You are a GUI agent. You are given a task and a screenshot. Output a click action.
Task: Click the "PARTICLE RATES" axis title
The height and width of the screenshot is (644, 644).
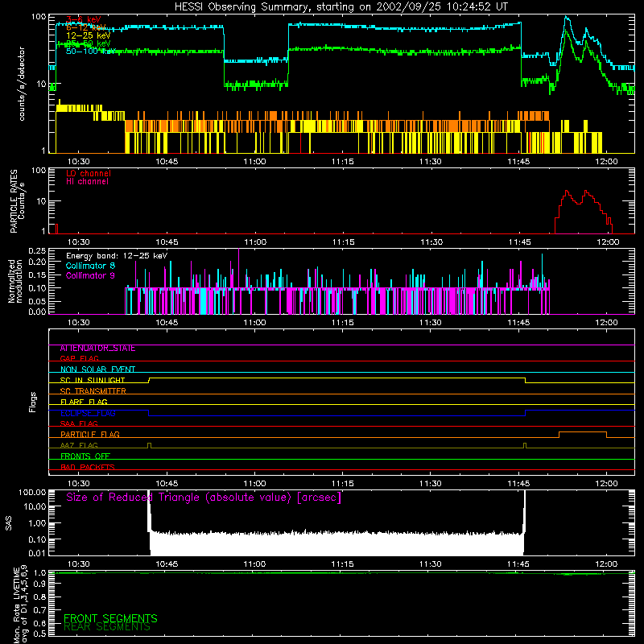pyautogui.click(x=14, y=200)
